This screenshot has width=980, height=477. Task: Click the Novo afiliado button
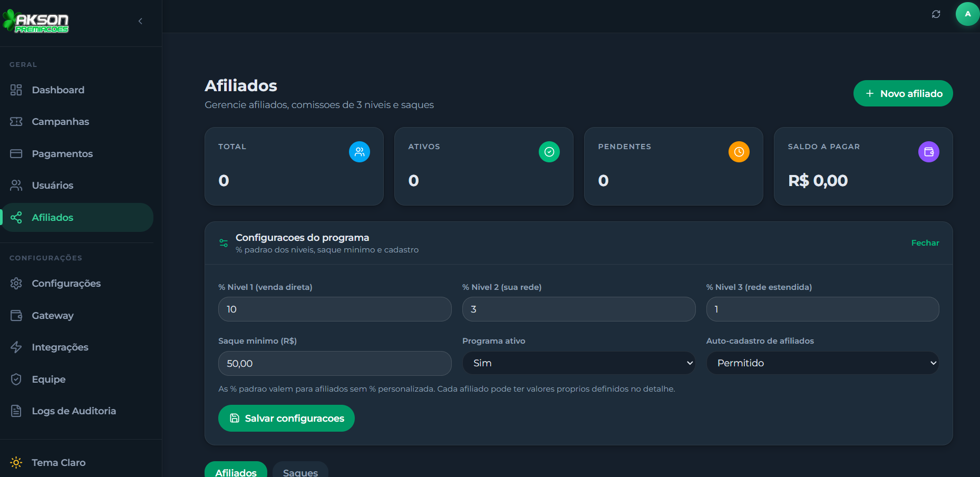[903, 93]
